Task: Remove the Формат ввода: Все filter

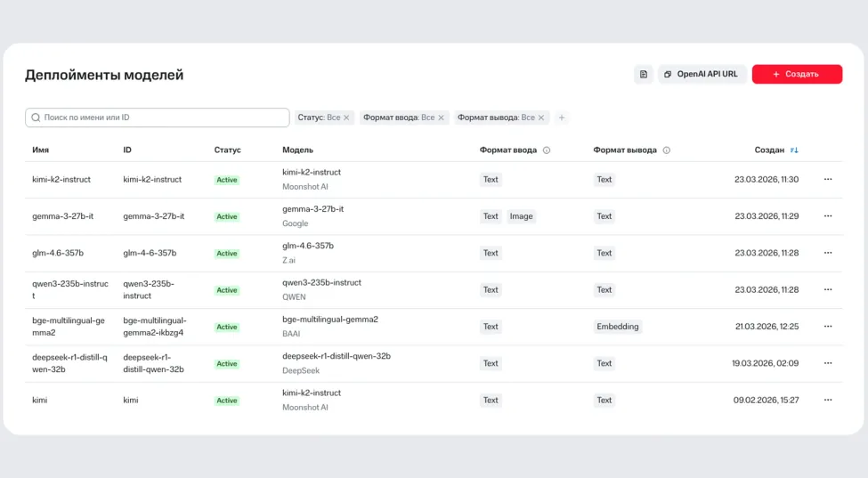Action: coord(441,117)
